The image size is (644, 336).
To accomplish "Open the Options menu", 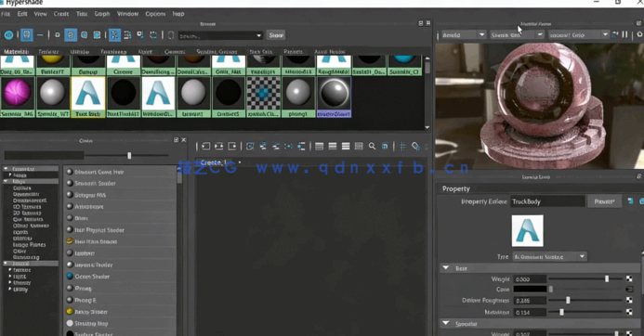I will pos(155,14).
